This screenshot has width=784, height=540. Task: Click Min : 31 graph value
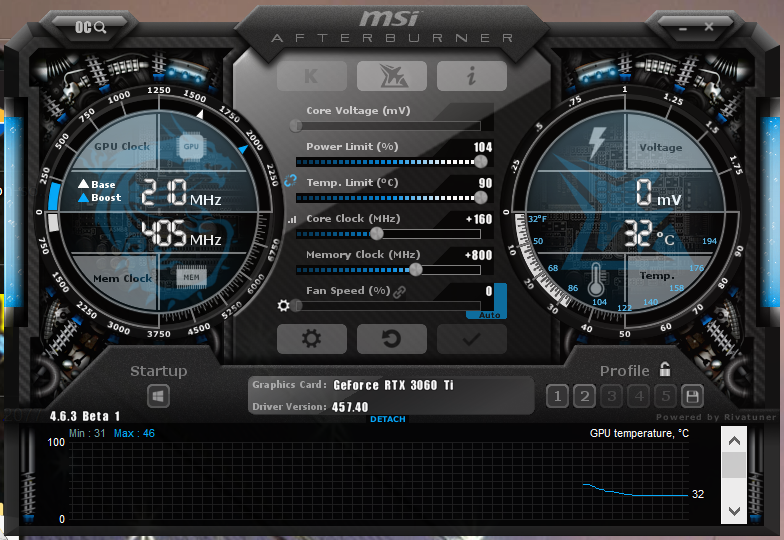tap(87, 434)
